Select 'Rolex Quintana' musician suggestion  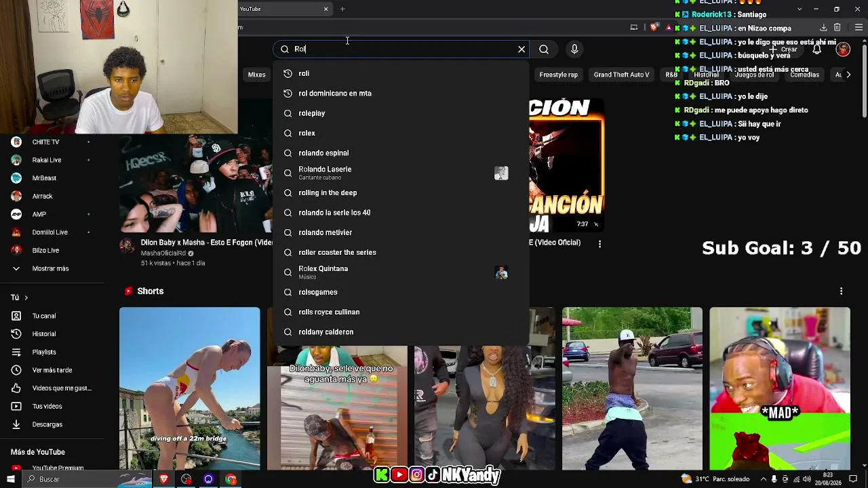(401, 272)
